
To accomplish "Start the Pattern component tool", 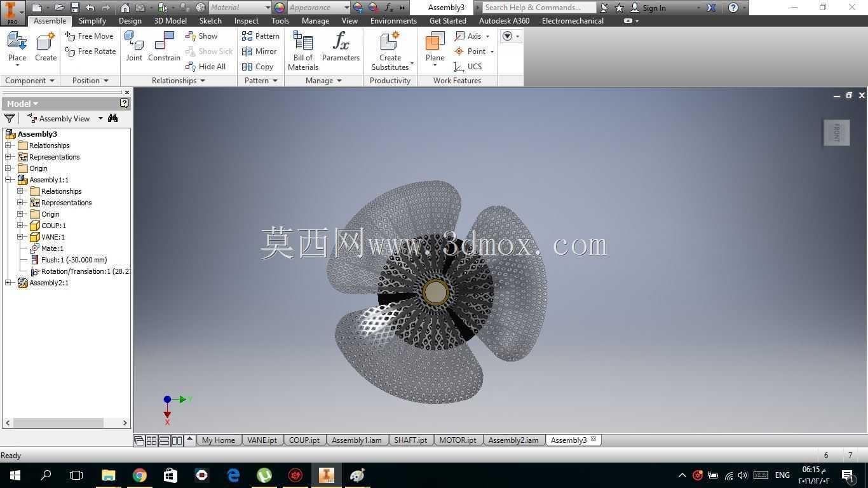I will click(261, 36).
